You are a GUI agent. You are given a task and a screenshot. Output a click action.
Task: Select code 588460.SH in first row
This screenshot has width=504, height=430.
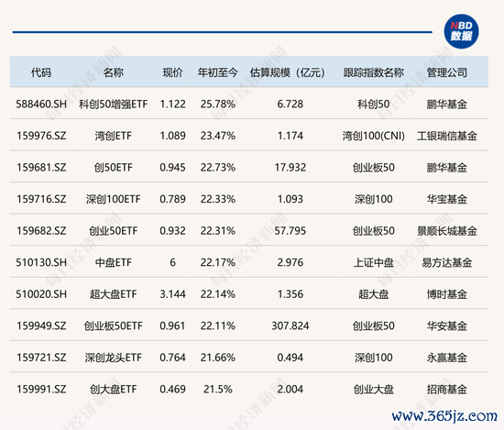click(41, 105)
